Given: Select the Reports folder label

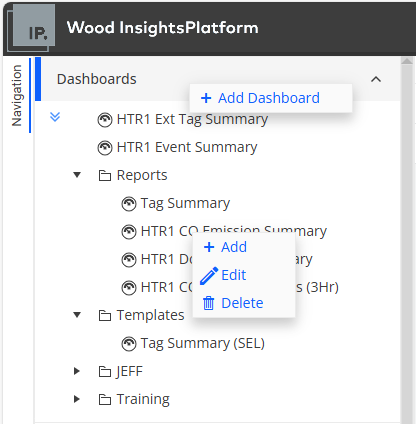Looking at the screenshot, I should [x=142, y=175].
